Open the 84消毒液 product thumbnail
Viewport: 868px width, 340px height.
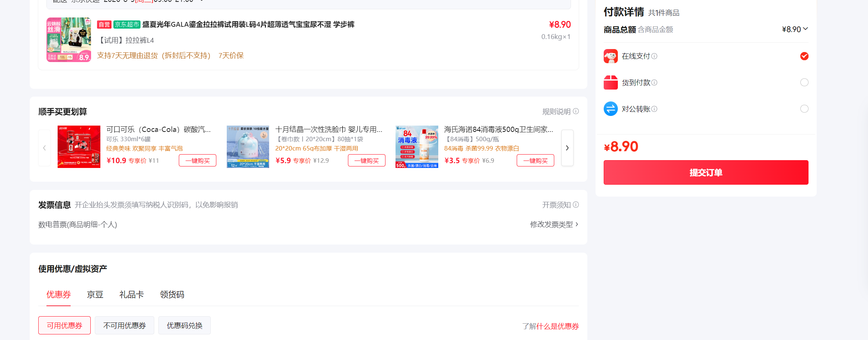click(x=417, y=147)
